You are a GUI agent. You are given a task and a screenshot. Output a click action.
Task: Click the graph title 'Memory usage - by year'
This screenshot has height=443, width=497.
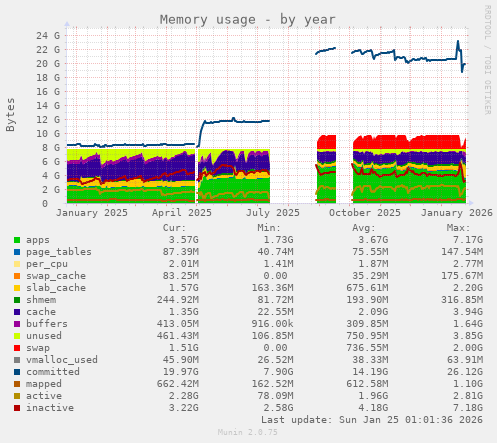pos(247,20)
